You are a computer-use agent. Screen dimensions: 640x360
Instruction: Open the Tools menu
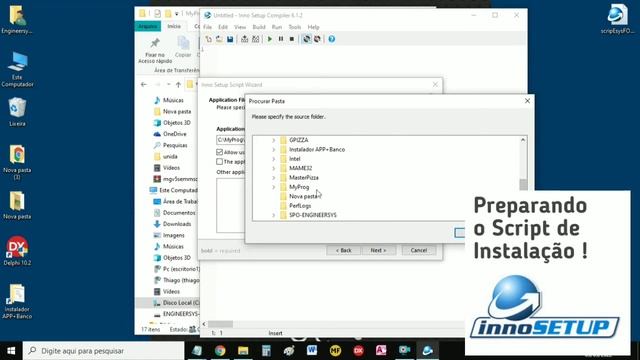[x=295, y=27]
